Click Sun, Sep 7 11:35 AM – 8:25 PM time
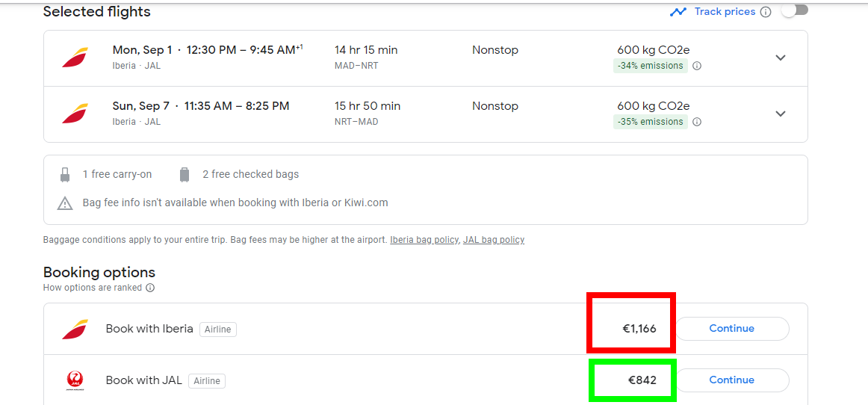This screenshot has width=868, height=405. 201,106
